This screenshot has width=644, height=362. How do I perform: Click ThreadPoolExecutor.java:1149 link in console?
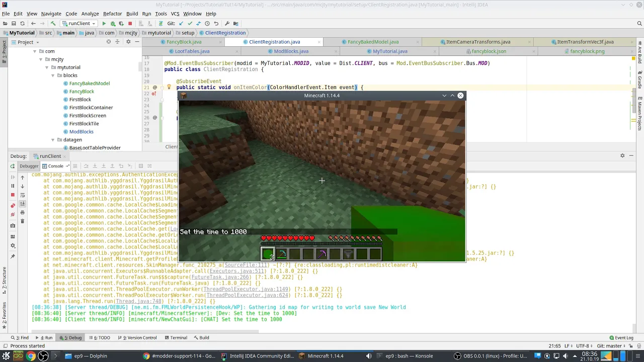(x=246, y=289)
